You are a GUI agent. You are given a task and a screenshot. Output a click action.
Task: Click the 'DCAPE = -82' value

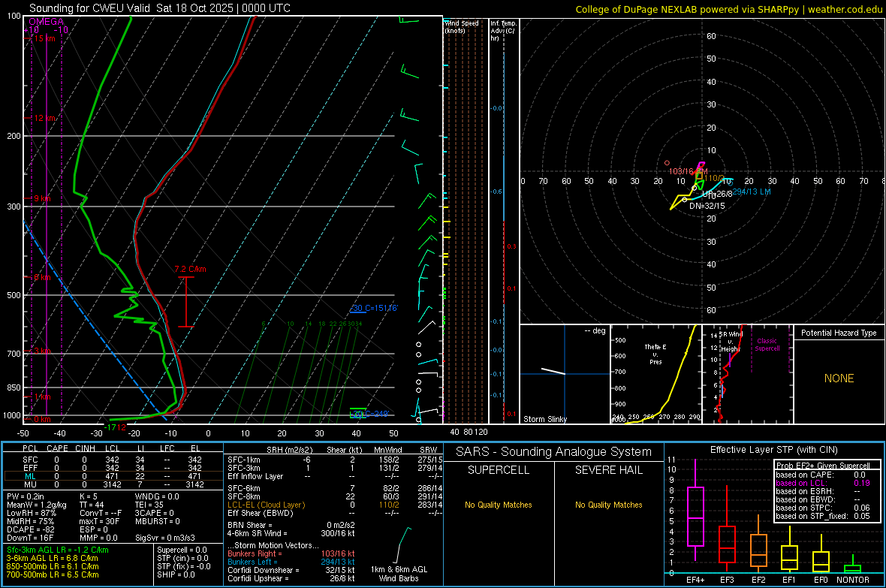(x=31, y=529)
